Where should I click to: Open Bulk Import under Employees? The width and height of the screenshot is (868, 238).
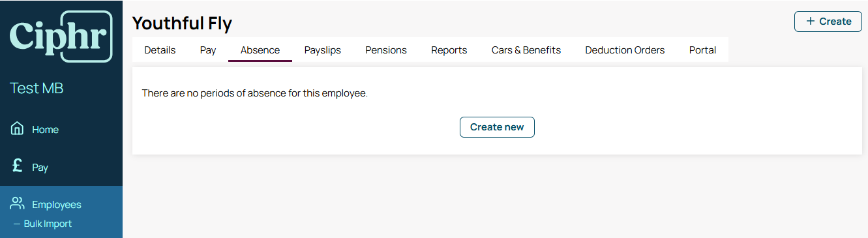click(x=48, y=224)
